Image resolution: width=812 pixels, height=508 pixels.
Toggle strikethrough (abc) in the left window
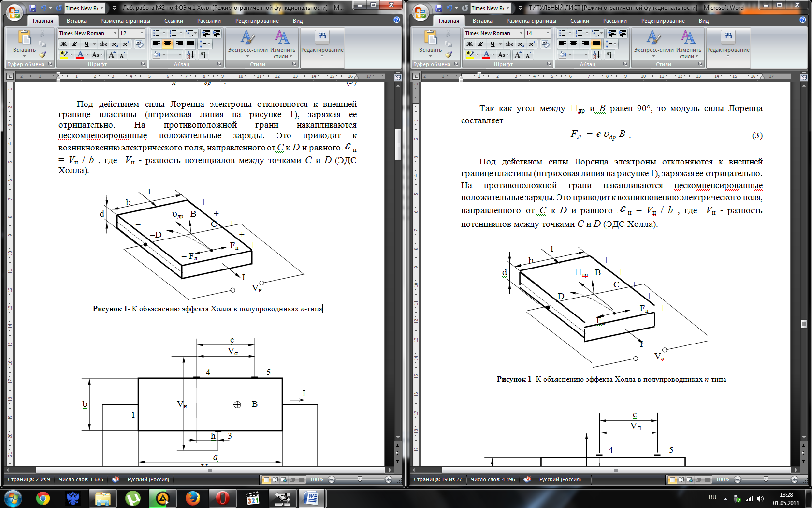(x=103, y=44)
